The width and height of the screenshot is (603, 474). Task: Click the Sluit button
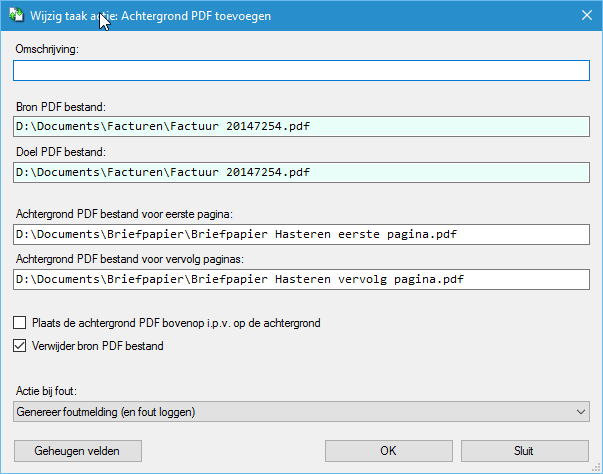[x=525, y=451]
